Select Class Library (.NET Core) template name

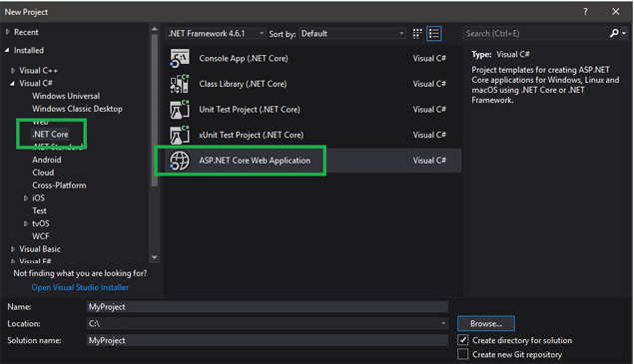[x=243, y=84]
